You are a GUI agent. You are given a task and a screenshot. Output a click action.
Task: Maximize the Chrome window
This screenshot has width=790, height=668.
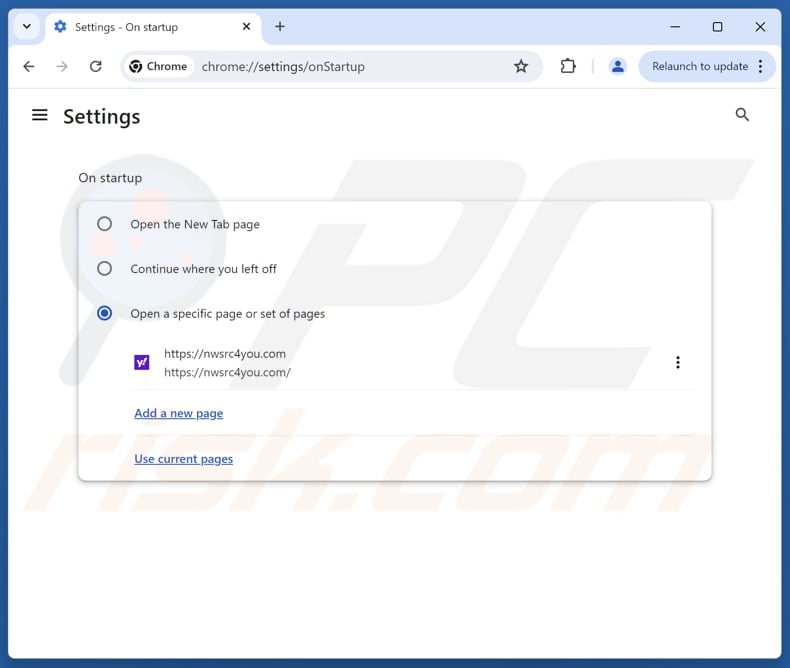(x=717, y=27)
